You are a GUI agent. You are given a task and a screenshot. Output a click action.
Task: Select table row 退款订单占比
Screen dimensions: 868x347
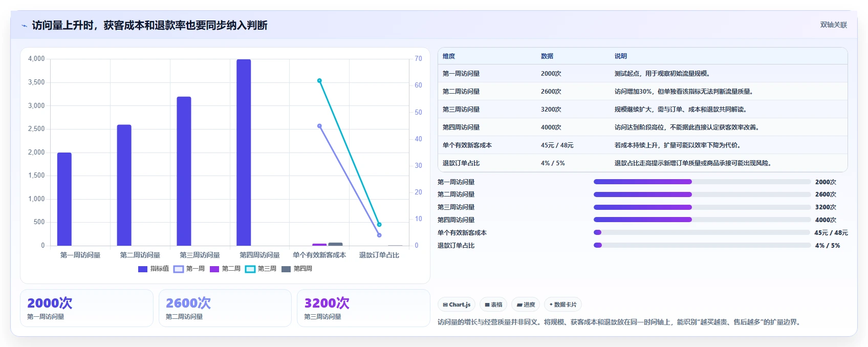(643, 163)
